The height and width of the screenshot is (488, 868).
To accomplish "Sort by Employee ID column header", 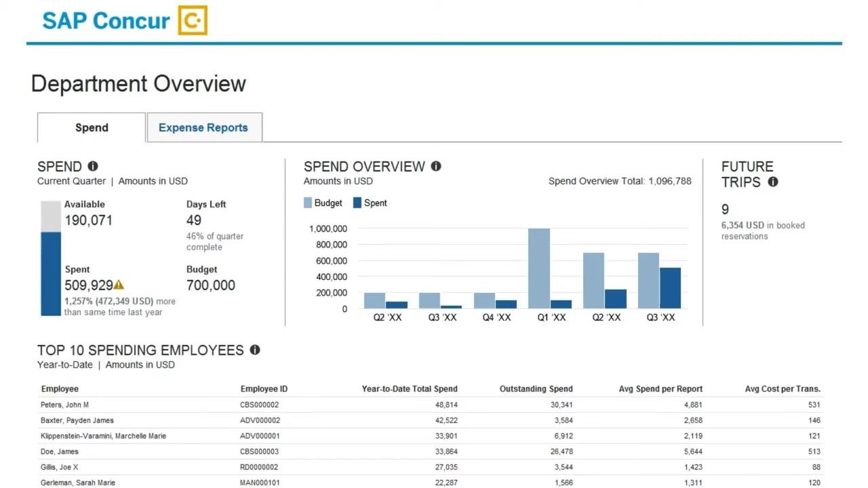I will [x=264, y=388].
